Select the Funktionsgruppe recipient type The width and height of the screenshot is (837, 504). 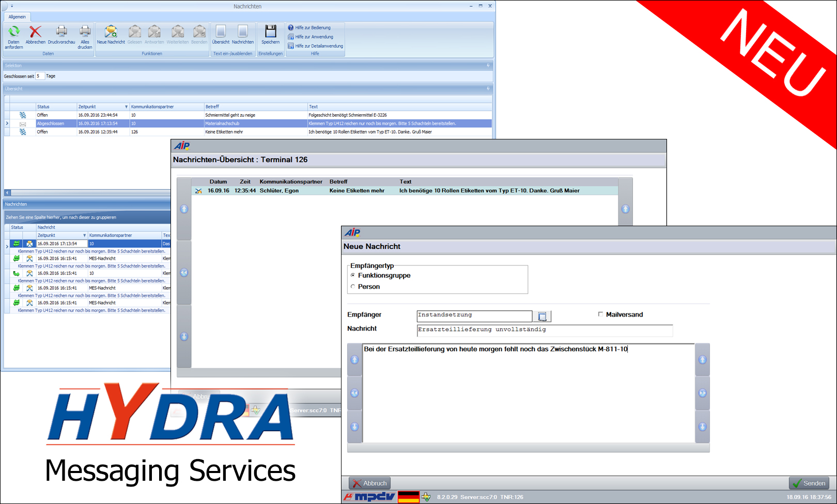pos(354,276)
